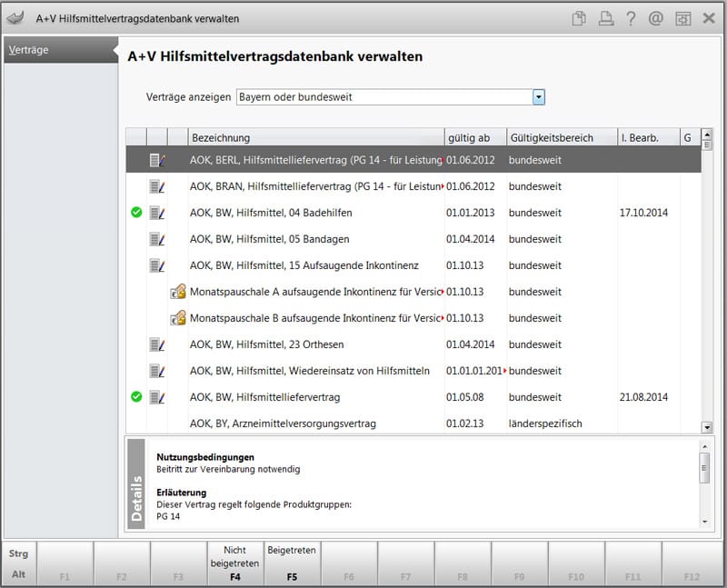The height and width of the screenshot is (588, 727).
Task: Click the Alt modifier key button
Action: click(x=18, y=574)
